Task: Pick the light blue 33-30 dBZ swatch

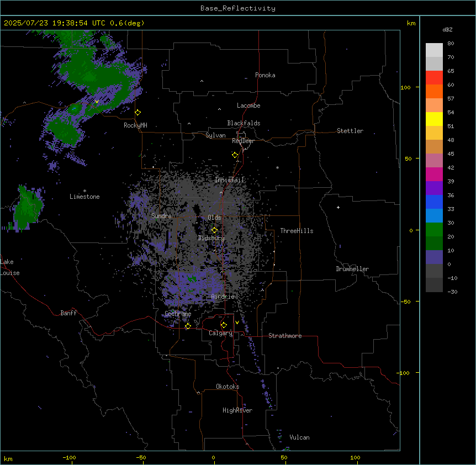Action: coord(434,216)
